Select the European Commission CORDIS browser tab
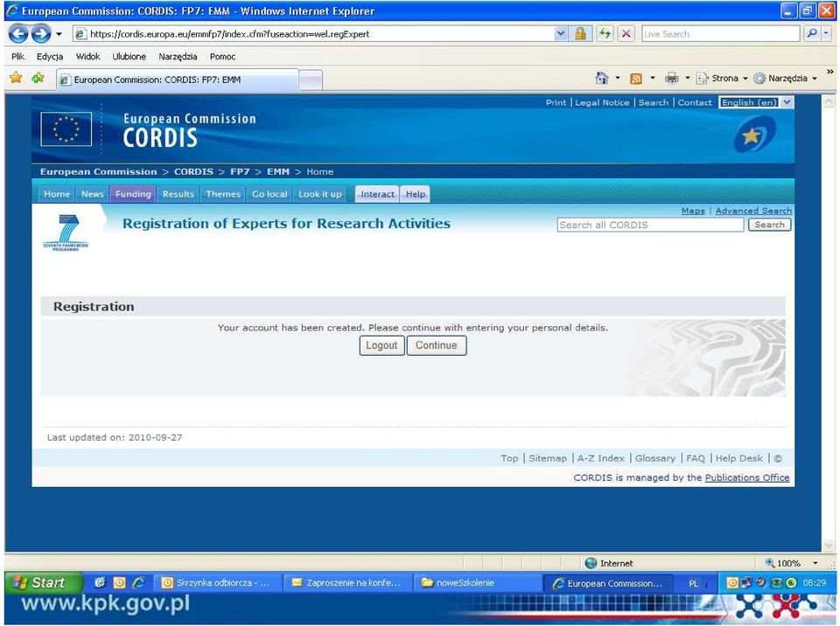This screenshot has height=626, width=840. [177, 80]
